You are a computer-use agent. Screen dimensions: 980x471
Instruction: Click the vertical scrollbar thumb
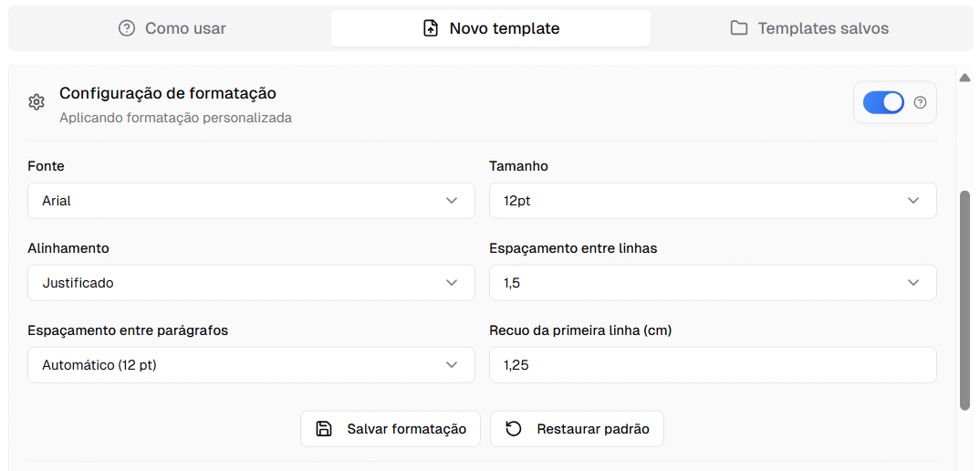click(x=964, y=299)
